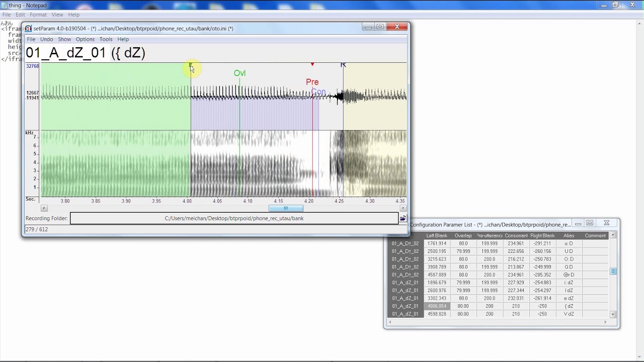Click the Alias column header
This screenshot has height=362, width=644.
569,235
